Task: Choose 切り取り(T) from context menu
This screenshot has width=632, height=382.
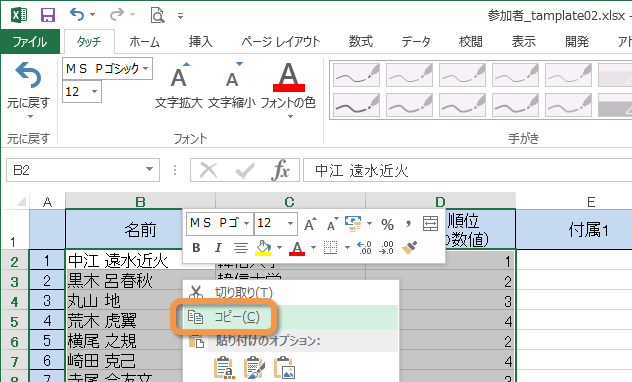Action: click(x=291, y=292)
